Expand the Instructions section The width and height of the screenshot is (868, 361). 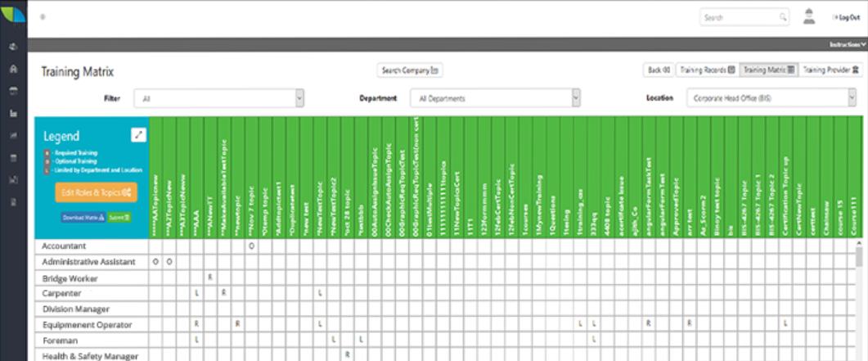point(848,44)
